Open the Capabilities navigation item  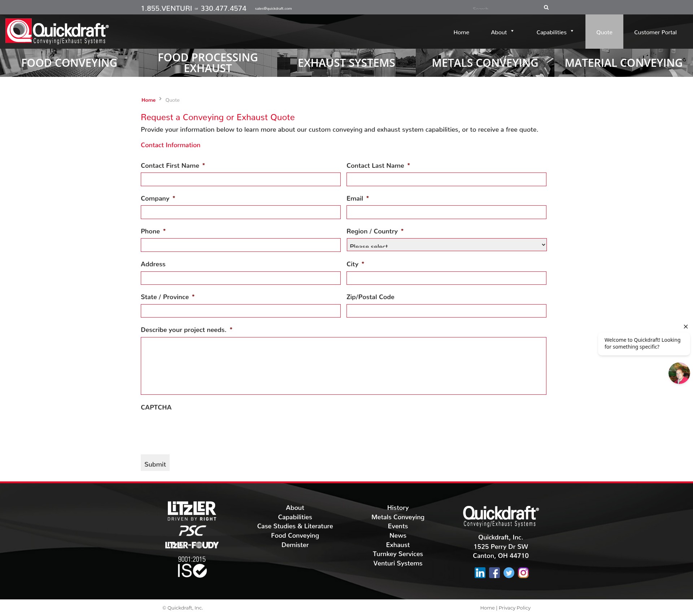[551, 32]
